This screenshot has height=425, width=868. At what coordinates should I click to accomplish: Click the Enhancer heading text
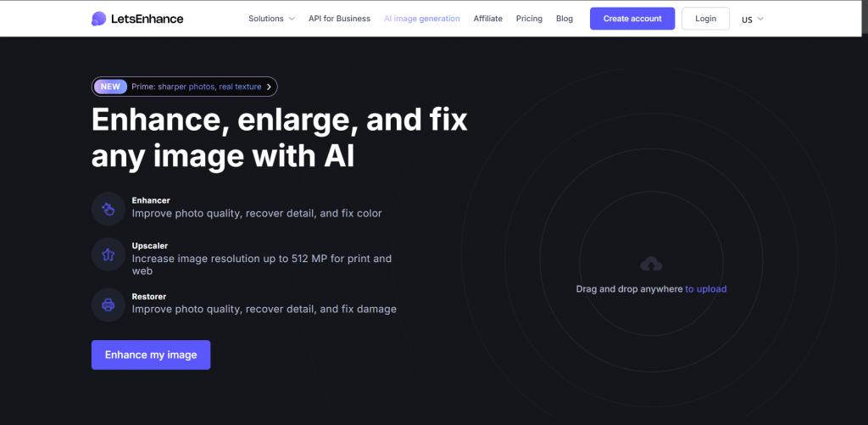tap(151, 200)
